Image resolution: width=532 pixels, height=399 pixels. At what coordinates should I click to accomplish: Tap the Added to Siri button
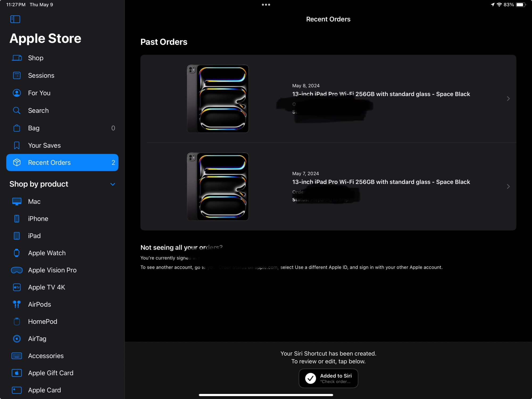[328, 378]
